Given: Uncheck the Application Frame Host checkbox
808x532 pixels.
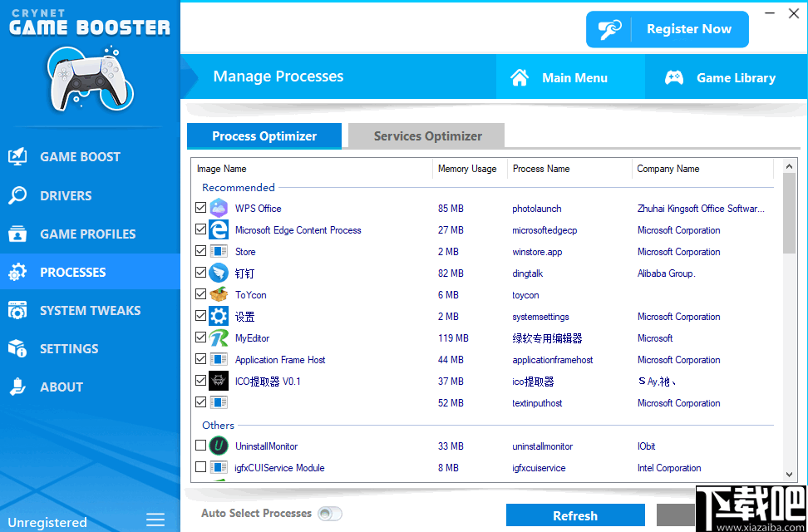Looking at the screenshot, I should point(201,359).
